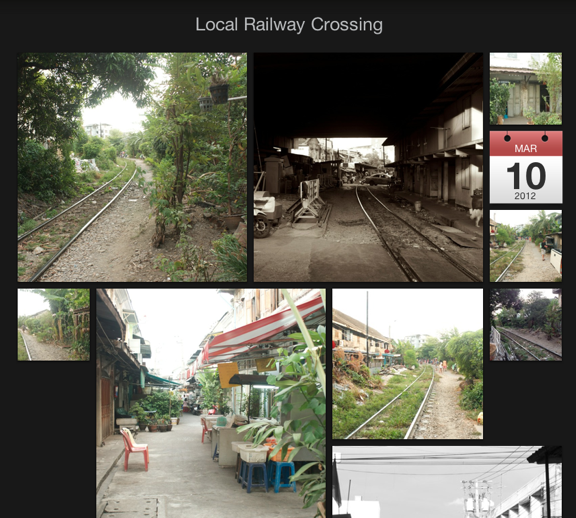576x518 pixels.
Task: Select small photo of house with green plants
Action: tap(526, 89)
